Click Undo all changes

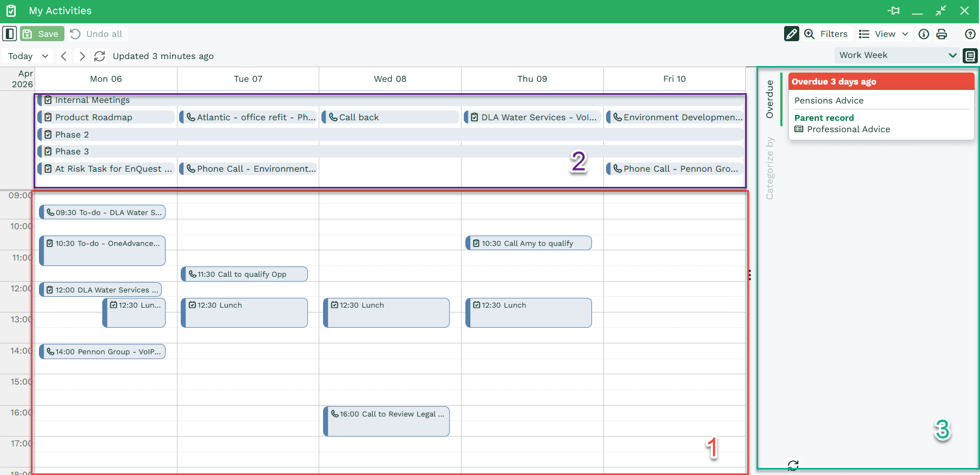tap(96, 34)
